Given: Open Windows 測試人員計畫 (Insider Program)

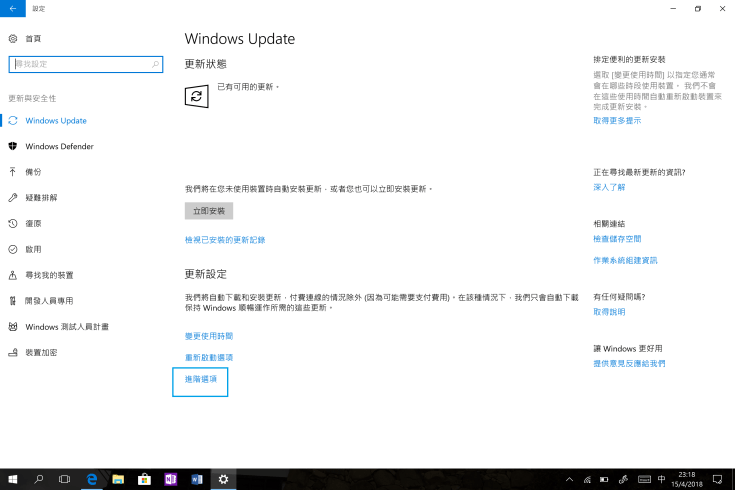Looking at the screenshot, I should (67, 327).
